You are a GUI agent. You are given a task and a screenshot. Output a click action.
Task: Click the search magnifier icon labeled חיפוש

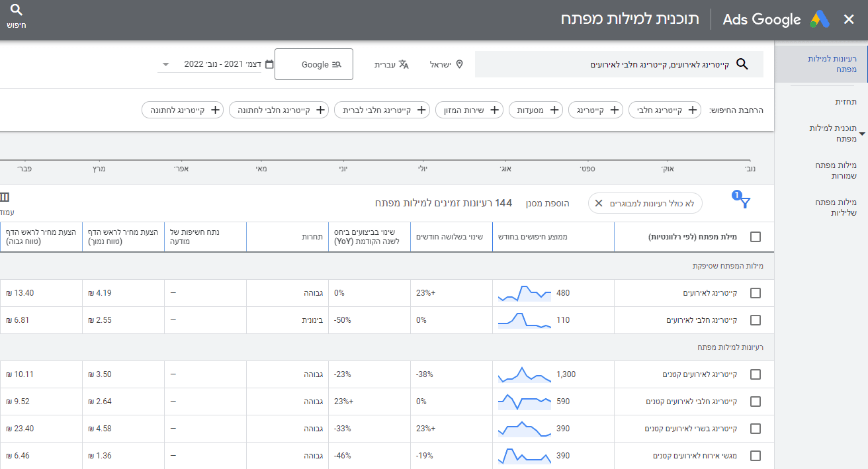[17, 11]
